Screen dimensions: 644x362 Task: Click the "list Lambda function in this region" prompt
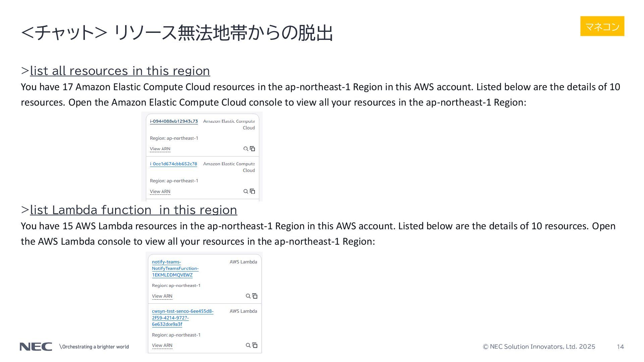(x=133, y=210)
